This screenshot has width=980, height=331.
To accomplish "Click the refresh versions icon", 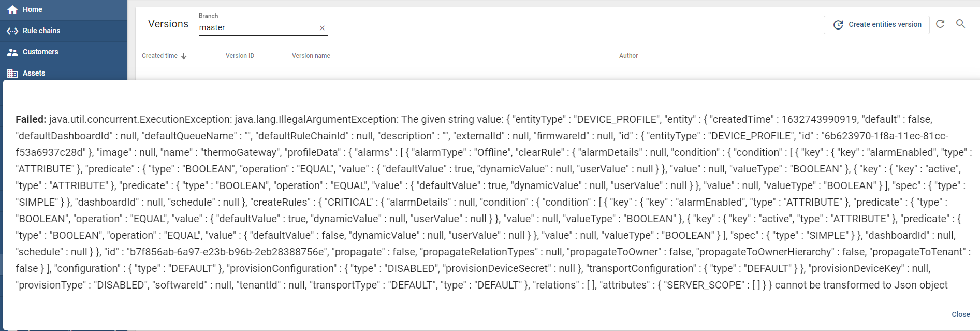I will click(x=941, y=24).
